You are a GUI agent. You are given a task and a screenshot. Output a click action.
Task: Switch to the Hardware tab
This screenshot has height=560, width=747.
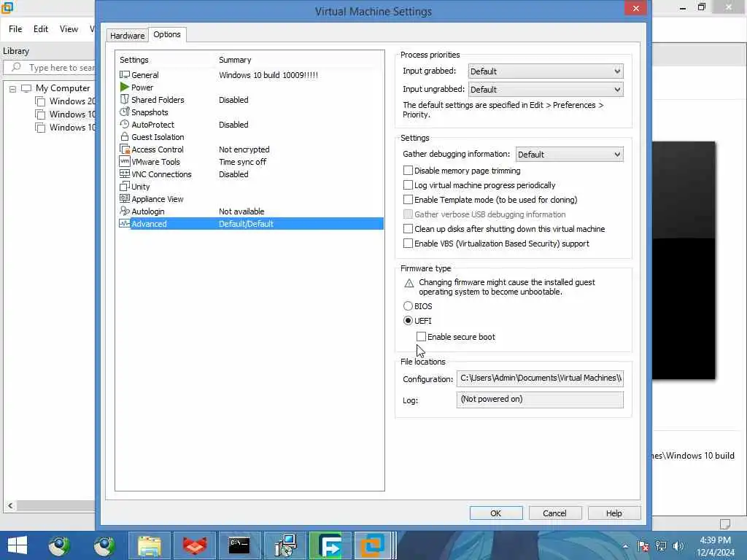tap(127, 36)
